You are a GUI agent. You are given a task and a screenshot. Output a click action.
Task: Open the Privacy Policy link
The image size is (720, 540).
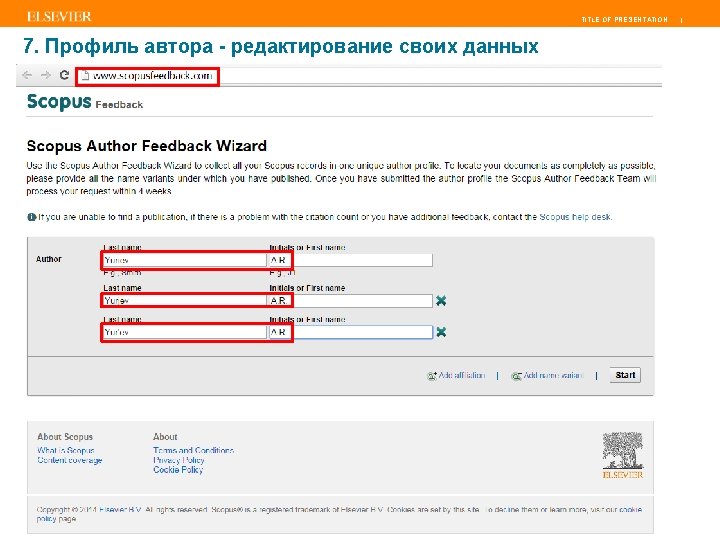(179, 460)
